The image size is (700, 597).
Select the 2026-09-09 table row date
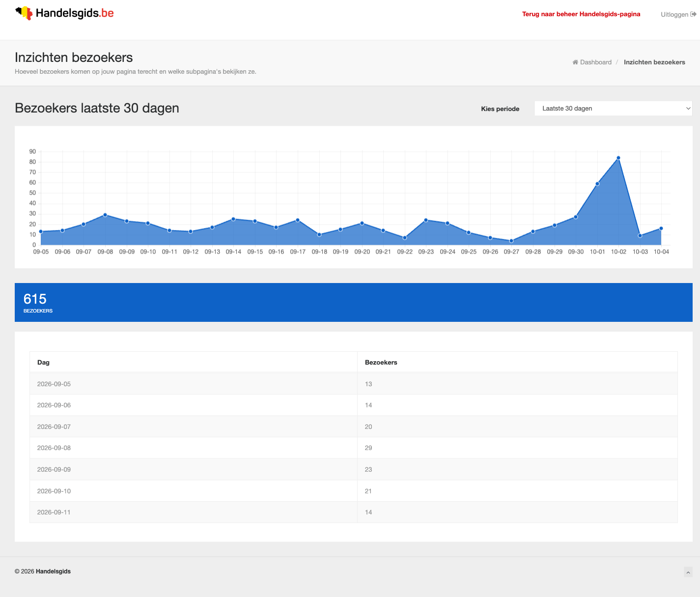(54, 470)
